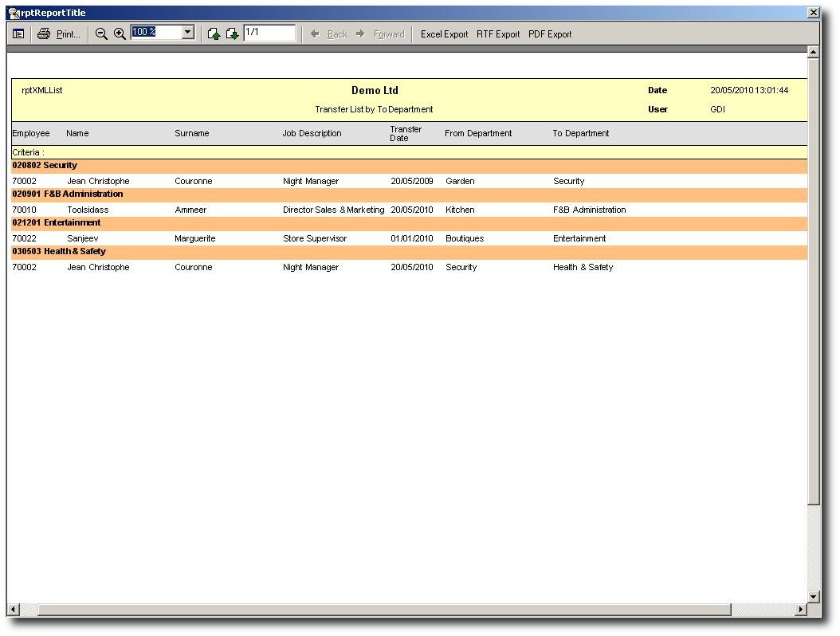Select the 020901 F&B Administration group header
The width and height of the screenshot is (840, 636).
point(69,194)
